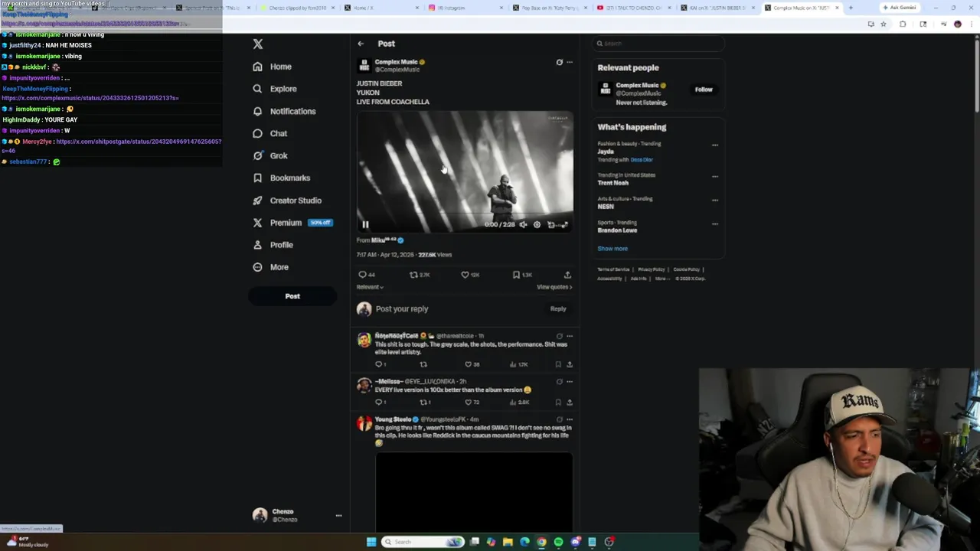Open more options on Melissa reply
The image size is (980, 551).
click(x=569, y=381)
